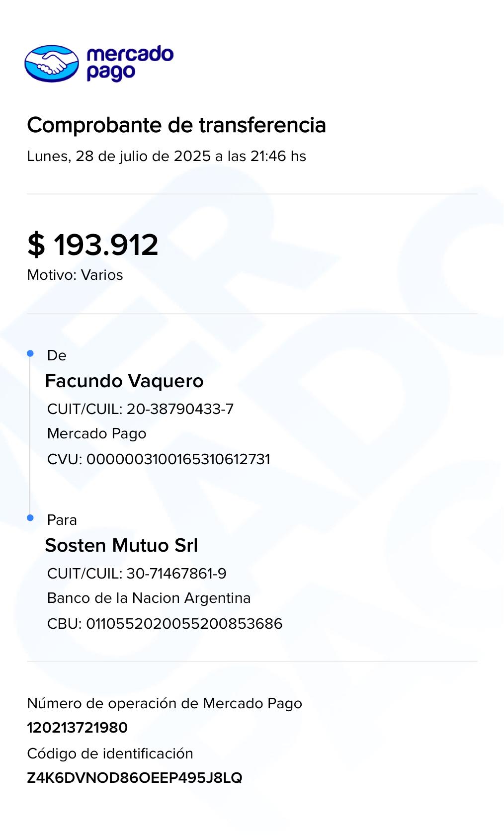Click the "Código de identificación" label
504x835 pixels.
click(110, 753)
